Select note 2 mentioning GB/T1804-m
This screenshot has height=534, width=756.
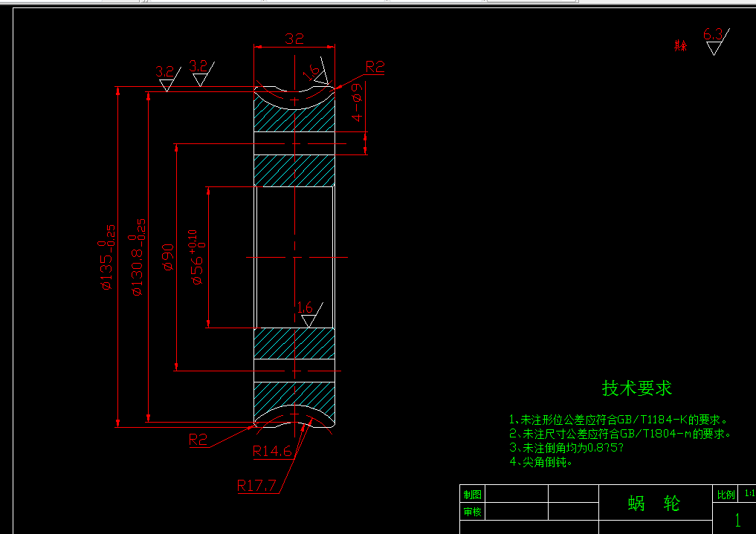point(620,434)
